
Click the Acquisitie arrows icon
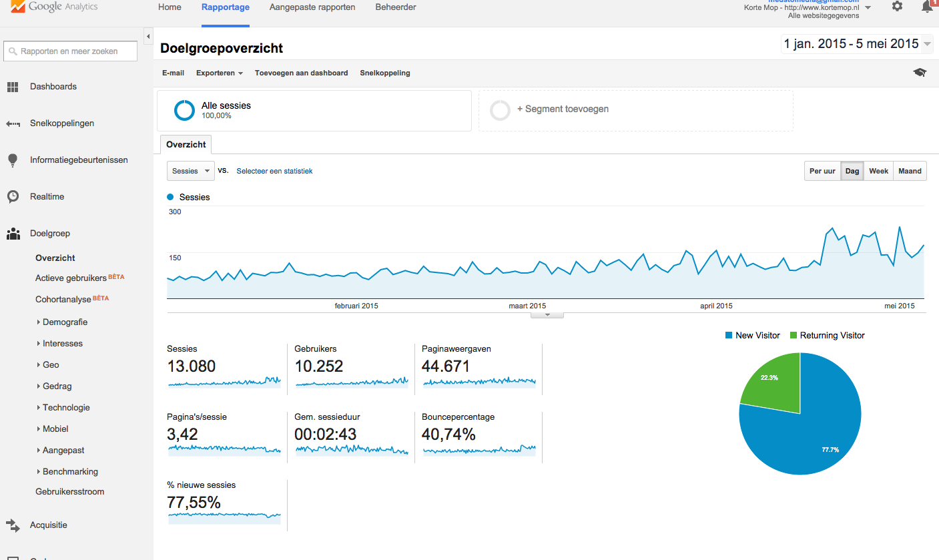tap(13, 525)
